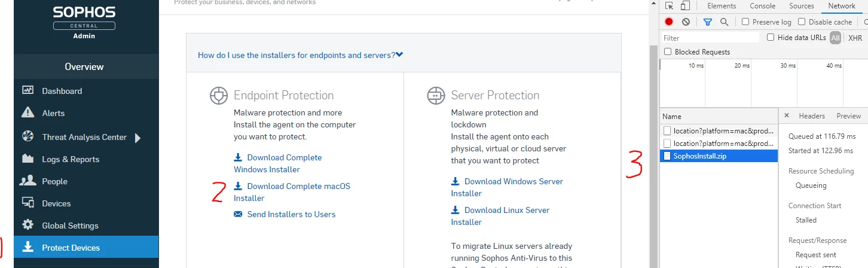Stop recording the network log

[x=669, y=22]
